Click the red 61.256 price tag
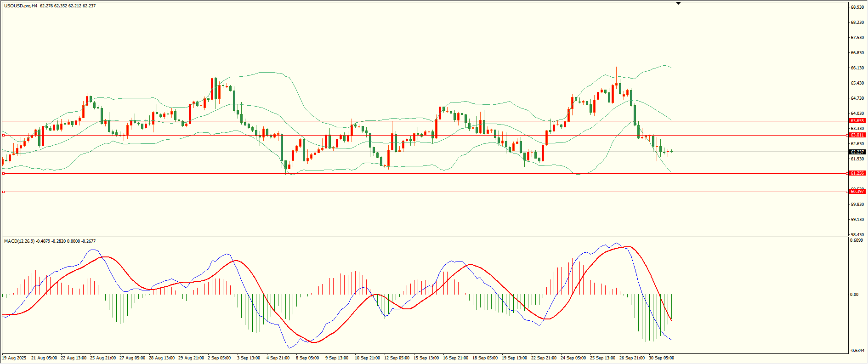868x364 pixels. coord(857,173)
